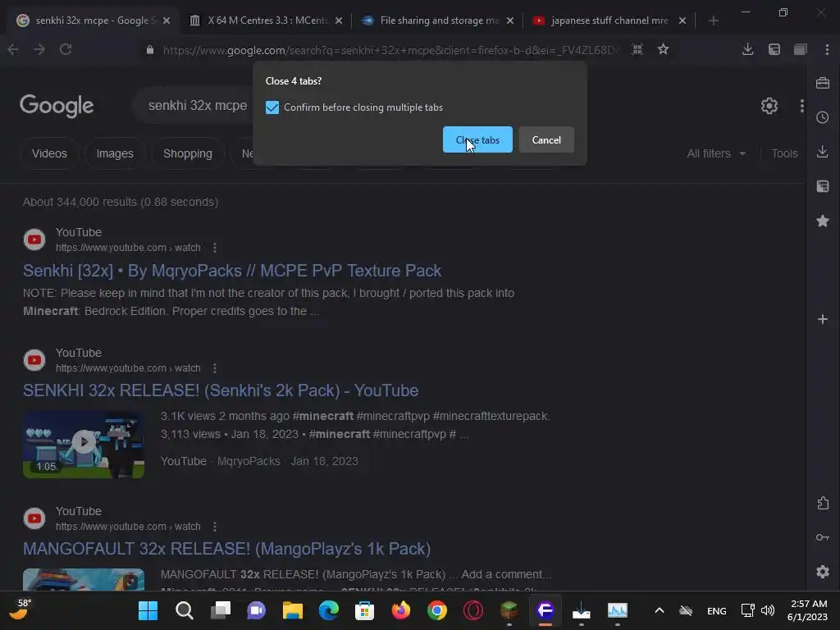Open downloads in the sidebar
This screenshot has width=840, height=630.
(x=823, y=152)
